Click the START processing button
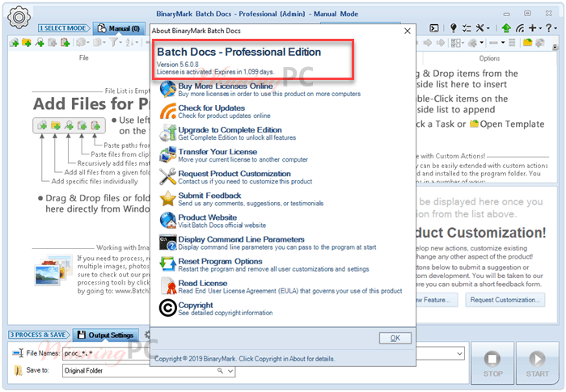Screen dimensions: 566x392 [x=537, y=364]
